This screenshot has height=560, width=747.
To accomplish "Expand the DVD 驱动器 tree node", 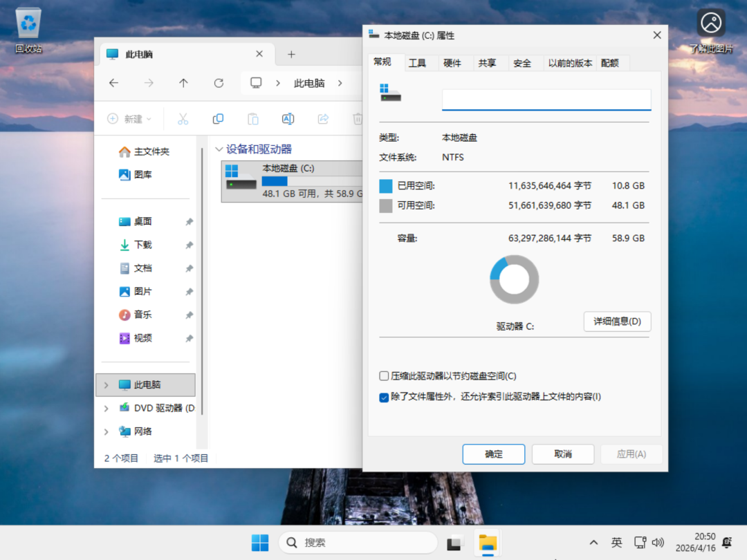I will coord(107,408).
